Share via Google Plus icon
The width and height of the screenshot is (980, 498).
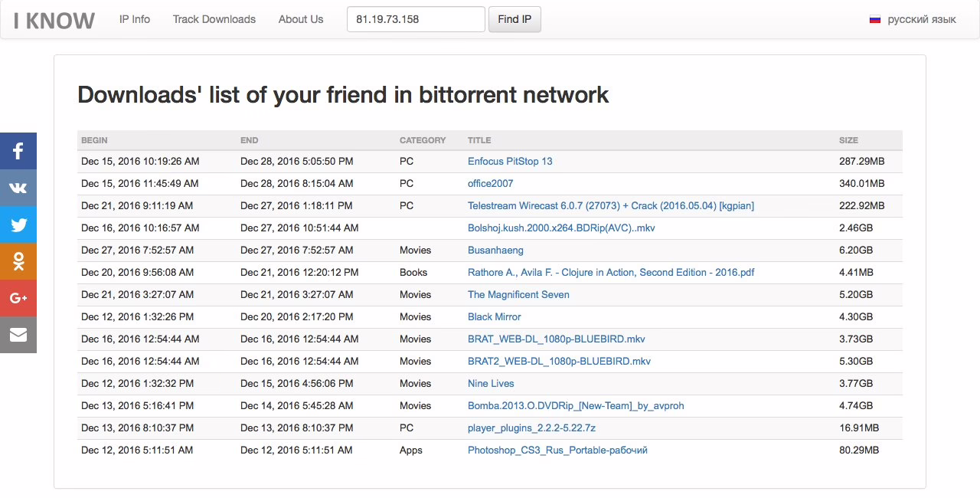[x=18, y=298]
